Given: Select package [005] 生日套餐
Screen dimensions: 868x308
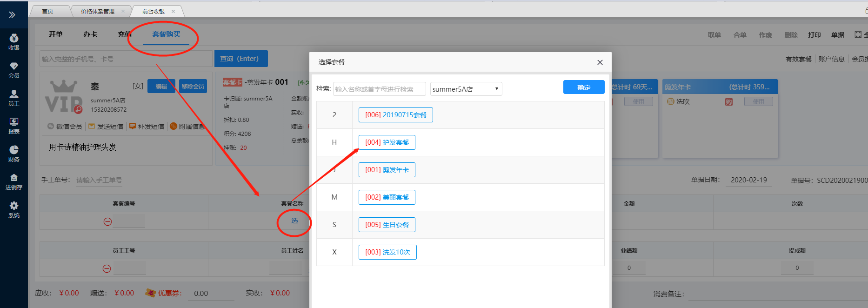Looking at the screenshot, I should pos(387,225).
